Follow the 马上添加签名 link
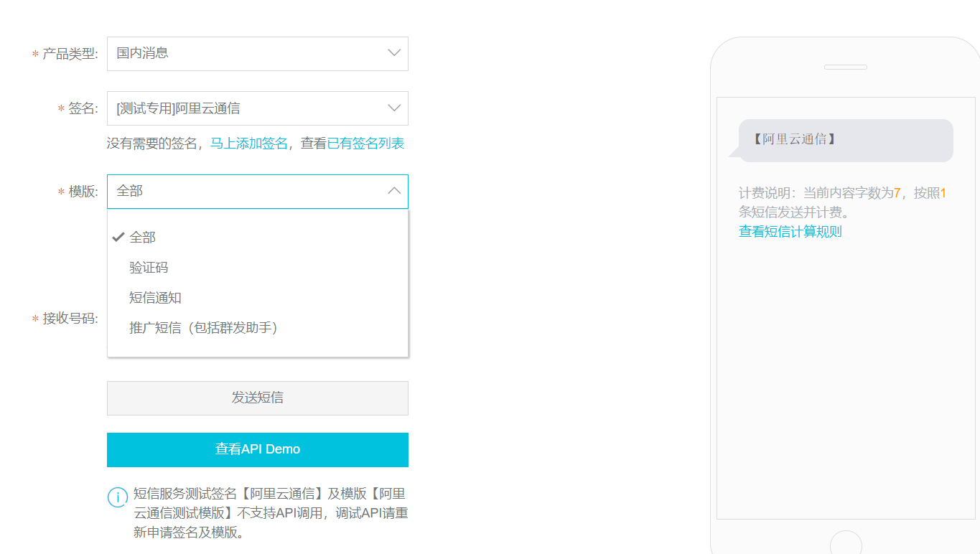 (x=248, y=144)
